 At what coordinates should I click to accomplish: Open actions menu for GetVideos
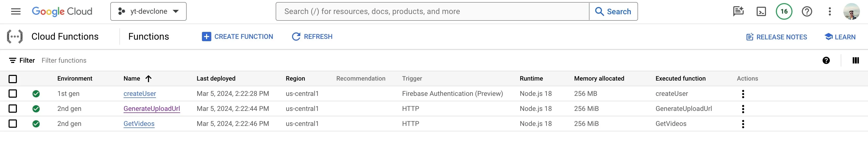743,124
